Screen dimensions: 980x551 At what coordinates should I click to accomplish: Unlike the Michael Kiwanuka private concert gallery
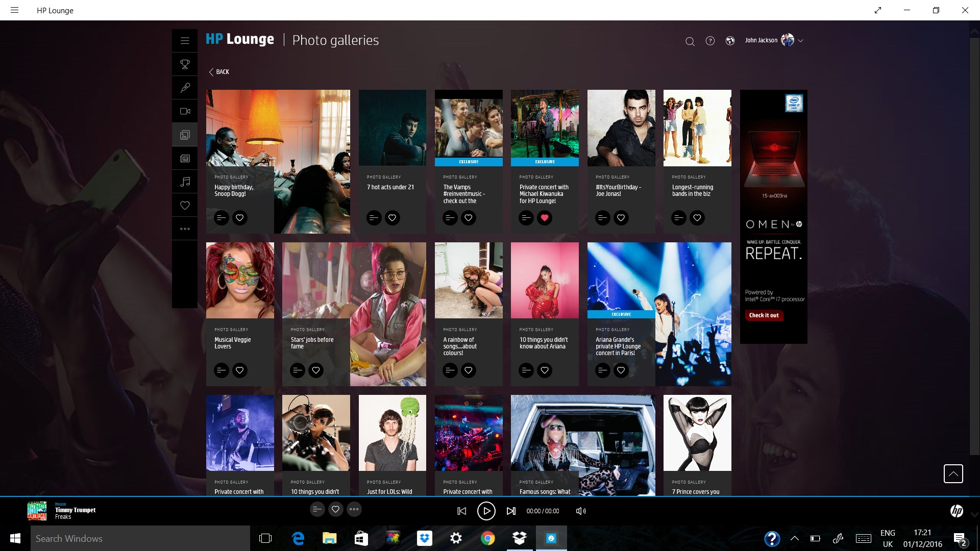pos(545,218)
